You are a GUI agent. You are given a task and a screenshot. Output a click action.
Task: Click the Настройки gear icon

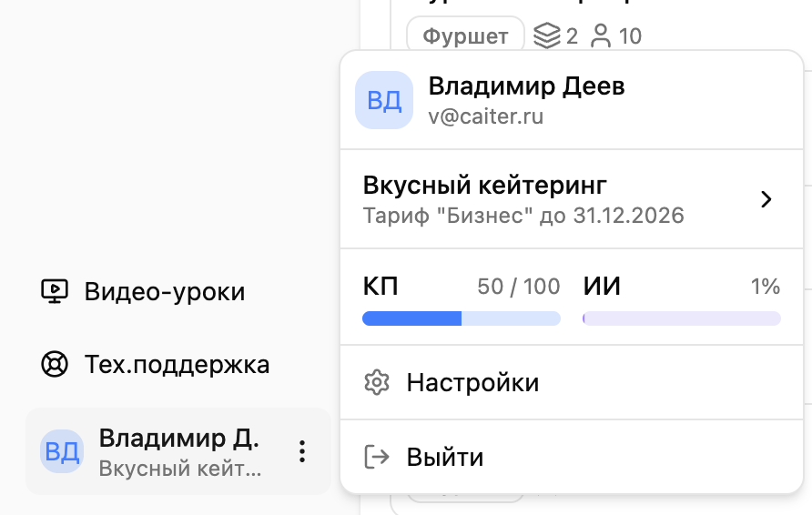pyautogui.click(x=376, y=382)
